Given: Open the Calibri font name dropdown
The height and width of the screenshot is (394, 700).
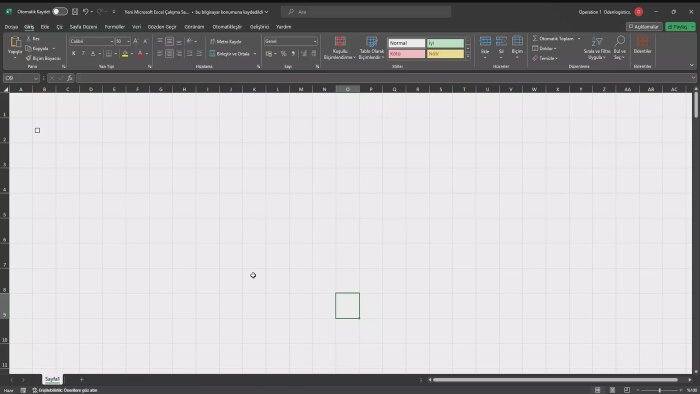Looking at the screenshot, I should (x=112, y=41).
